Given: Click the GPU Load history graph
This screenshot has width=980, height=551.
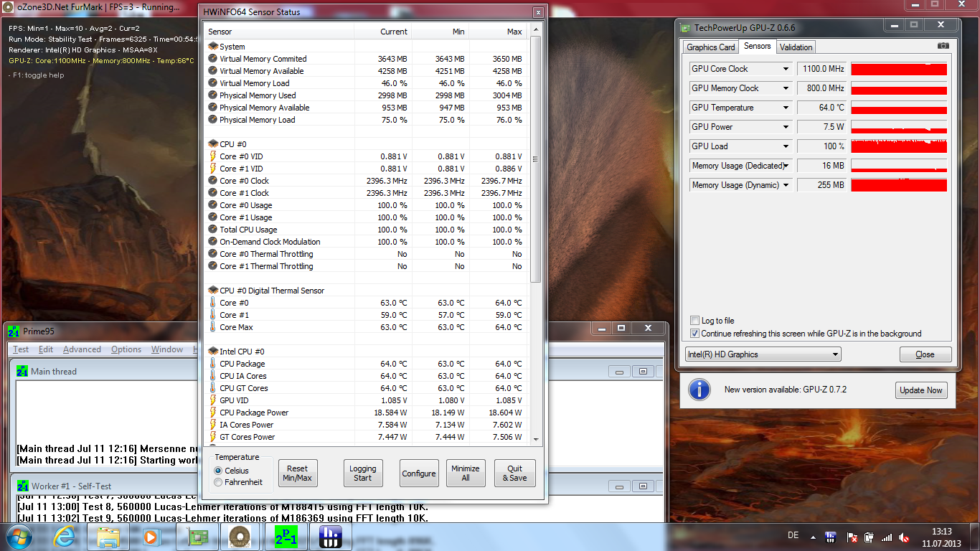Looking at the screenshot, I should (x=899, y=146).
